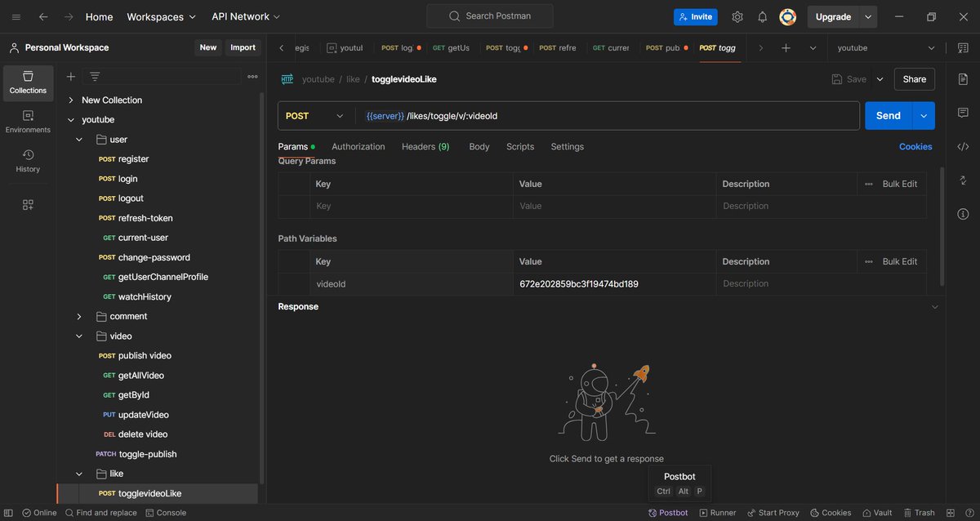This screenshot has width=980, height=521.
Task: Open History sidebar panel
Action: (x=28, y=161)
